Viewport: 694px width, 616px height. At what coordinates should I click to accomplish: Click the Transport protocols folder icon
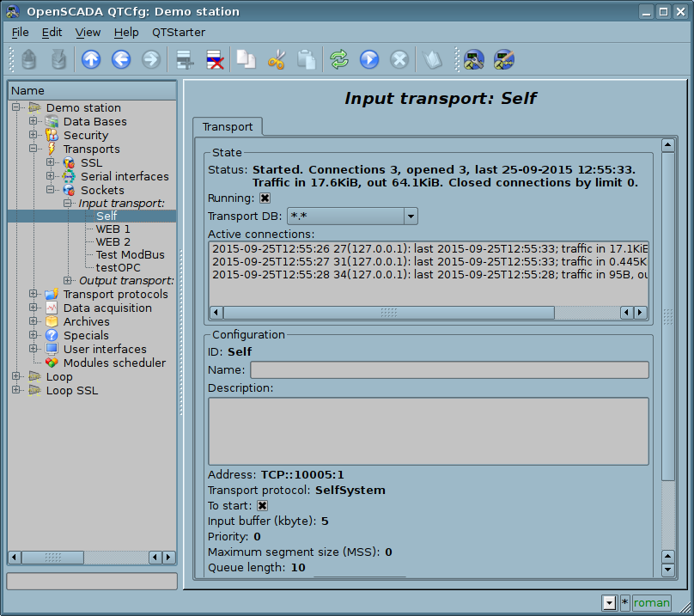pyautogui.click(x=52, y=294)
